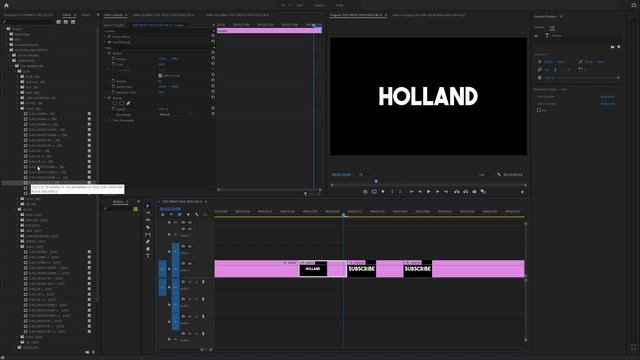Add marker from timeline header
640x360 pixels.
[x=188, y=215]
